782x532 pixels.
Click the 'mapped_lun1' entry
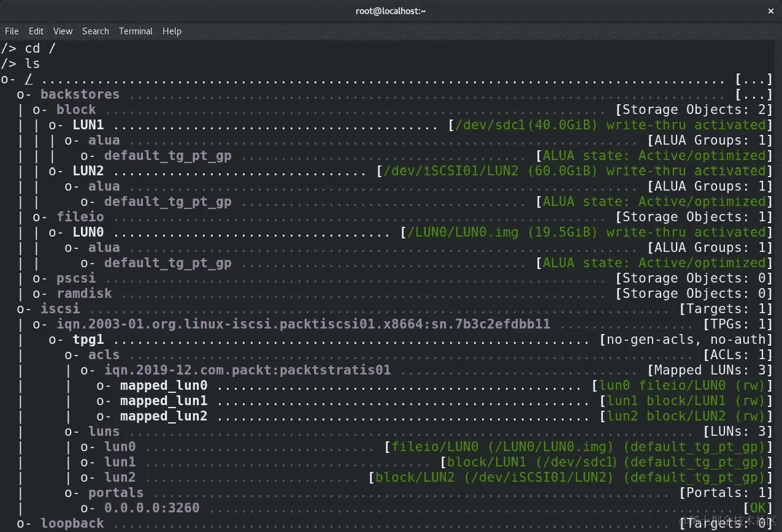[164, 401]
